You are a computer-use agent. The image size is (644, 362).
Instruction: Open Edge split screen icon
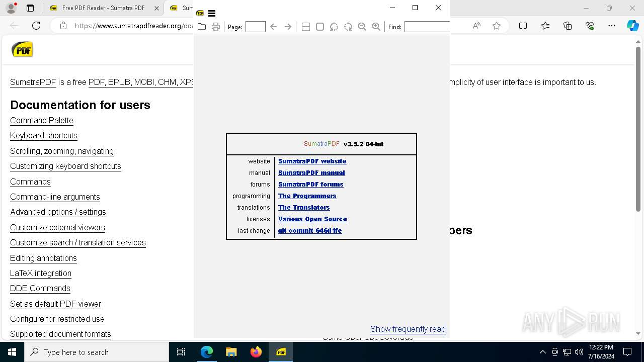coord(523,26)
